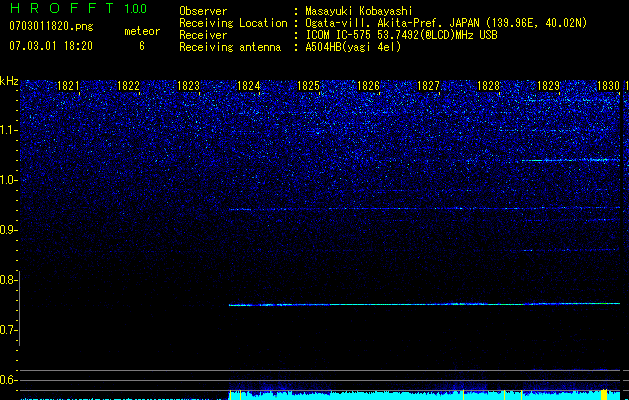Select the antenna text A504HB(yagi 4el)
The image size is (629, 400).
pos(353,47)
